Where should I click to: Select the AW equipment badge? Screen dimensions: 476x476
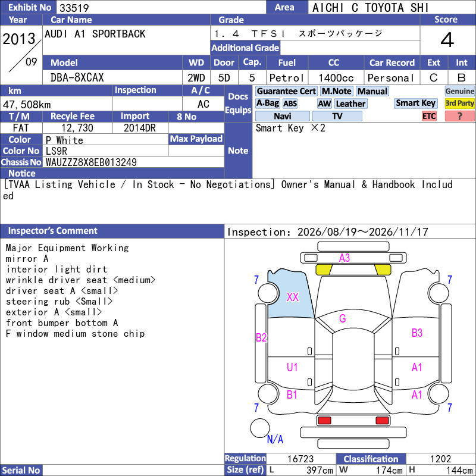click(324, 104)
